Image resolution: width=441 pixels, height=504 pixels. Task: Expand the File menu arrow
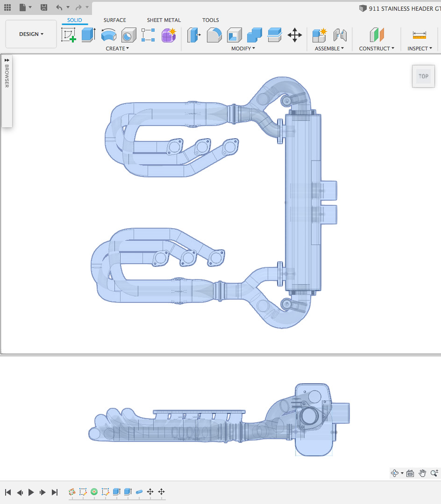30,7
